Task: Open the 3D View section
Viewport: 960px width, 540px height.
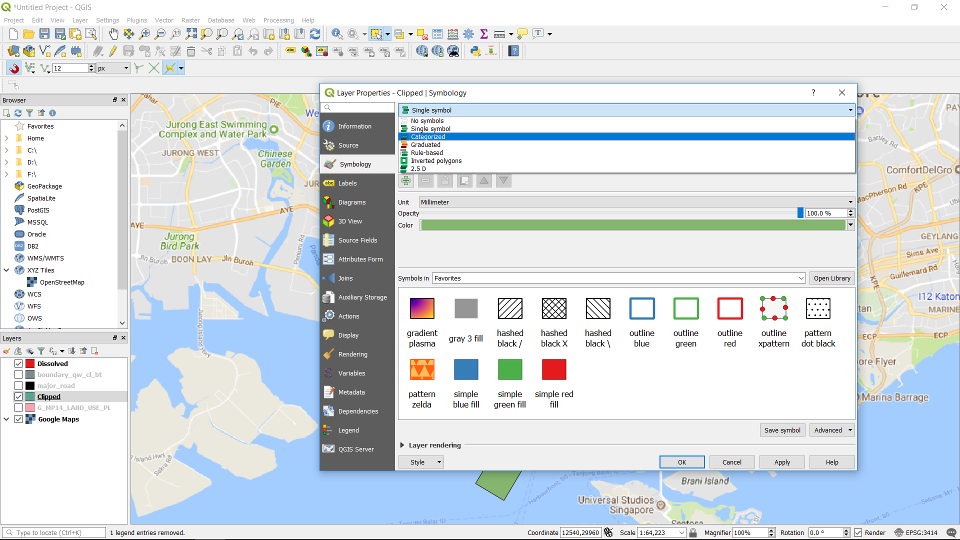Action: coord(350,221)
